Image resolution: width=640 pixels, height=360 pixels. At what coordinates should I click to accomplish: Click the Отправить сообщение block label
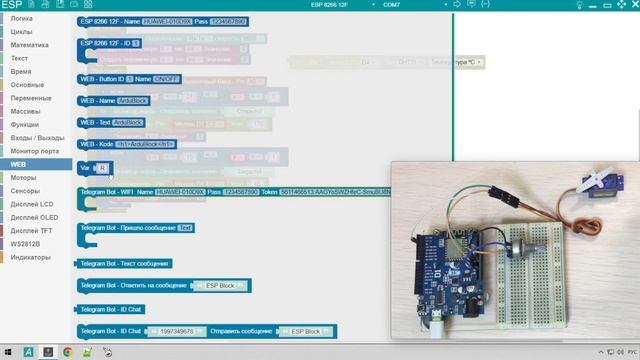(x=241, y=331)
